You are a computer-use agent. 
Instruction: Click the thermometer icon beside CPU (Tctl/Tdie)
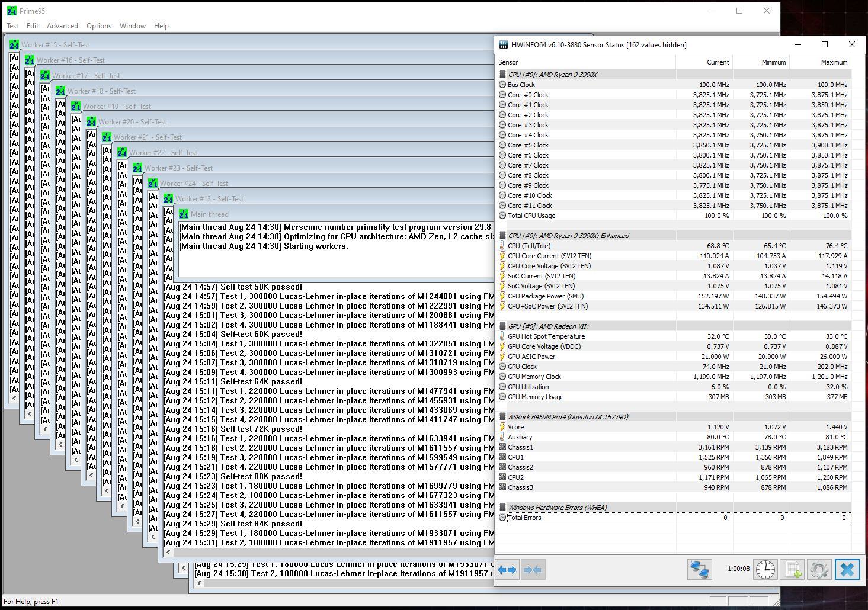point(502,246)
